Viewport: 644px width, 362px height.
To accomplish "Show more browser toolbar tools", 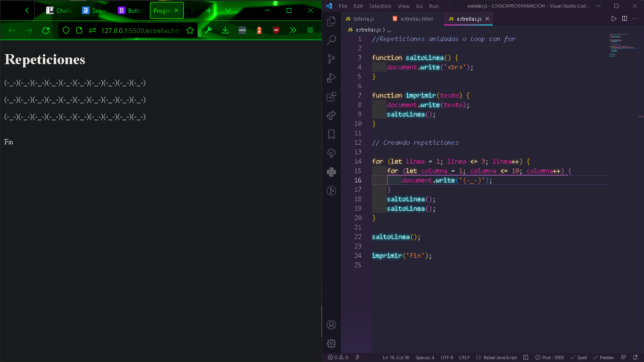I will pos(293,30).
